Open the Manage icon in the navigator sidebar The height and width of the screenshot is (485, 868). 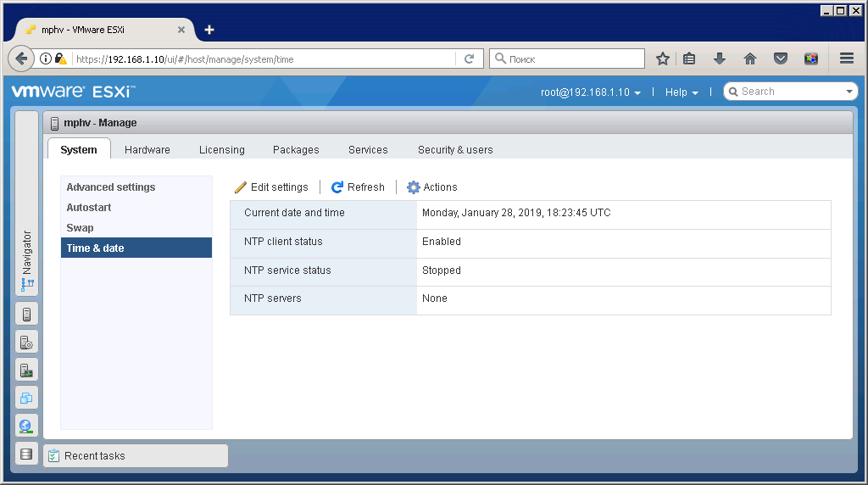(26, 343)
